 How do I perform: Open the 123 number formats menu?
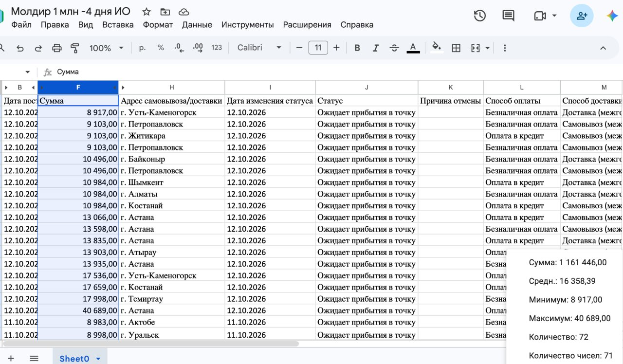click(x=217, y=48)
